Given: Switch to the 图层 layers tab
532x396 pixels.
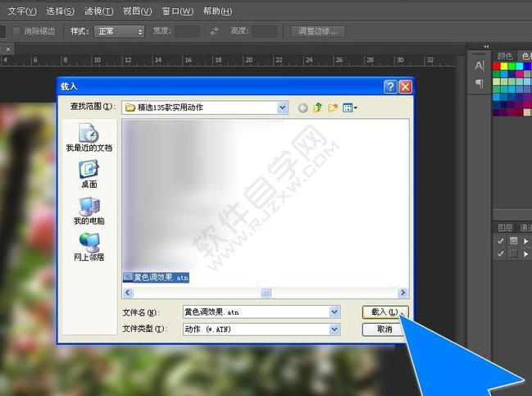Looking at the screenshot, I should tap(504, 228).
